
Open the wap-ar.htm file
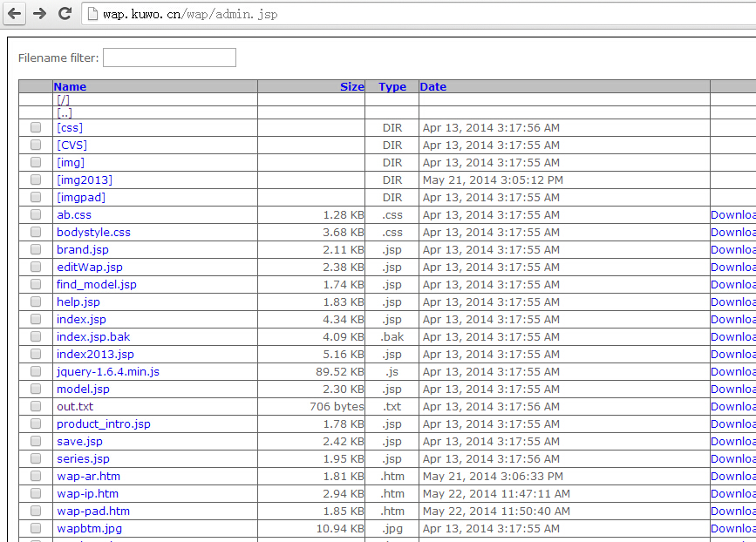88,476
